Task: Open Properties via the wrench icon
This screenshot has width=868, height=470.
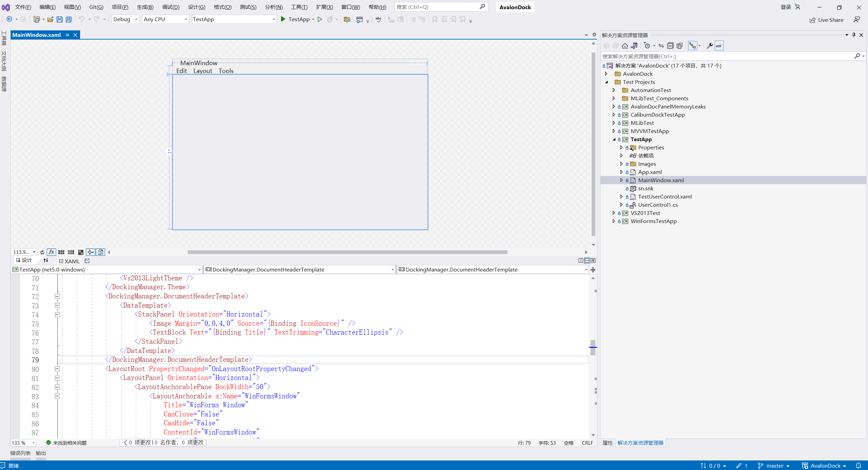Action: click(710, 46)
